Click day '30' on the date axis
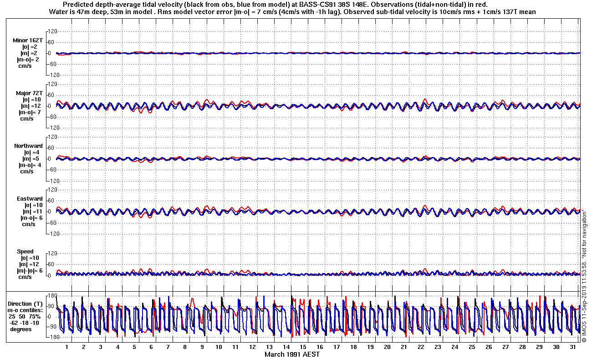 [555, 347]
